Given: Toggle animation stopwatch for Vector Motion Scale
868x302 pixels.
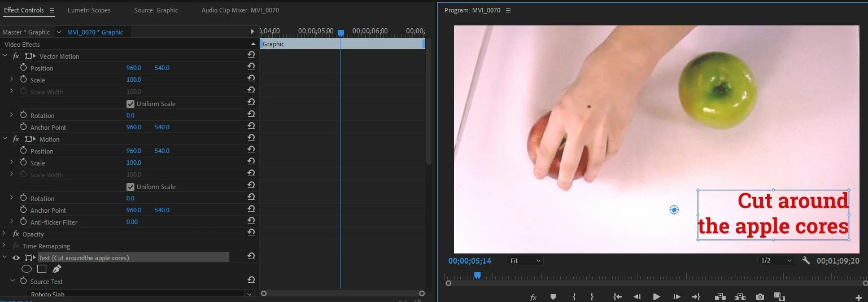Looking at the screenshot, I should [x=23, y=80].
